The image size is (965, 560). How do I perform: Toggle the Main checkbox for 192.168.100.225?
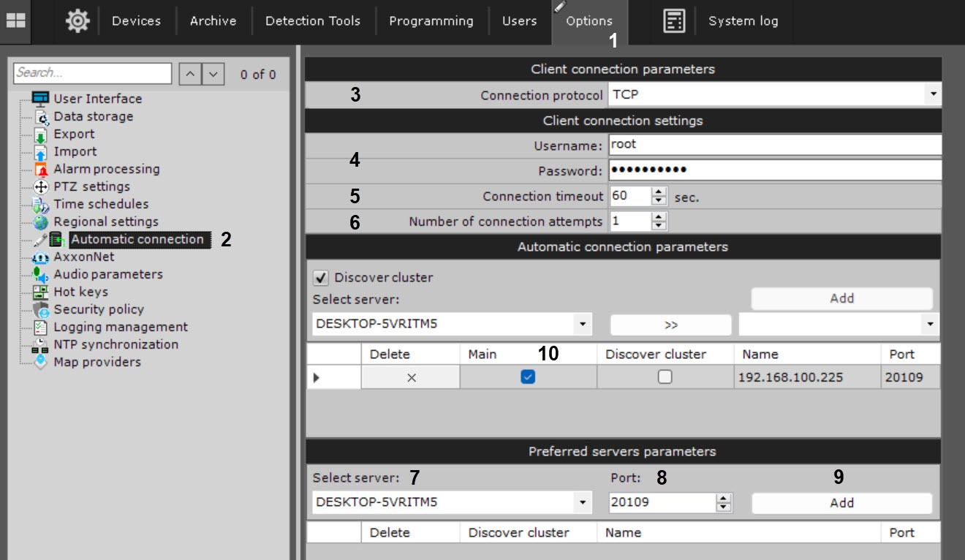tap(528, 377)
